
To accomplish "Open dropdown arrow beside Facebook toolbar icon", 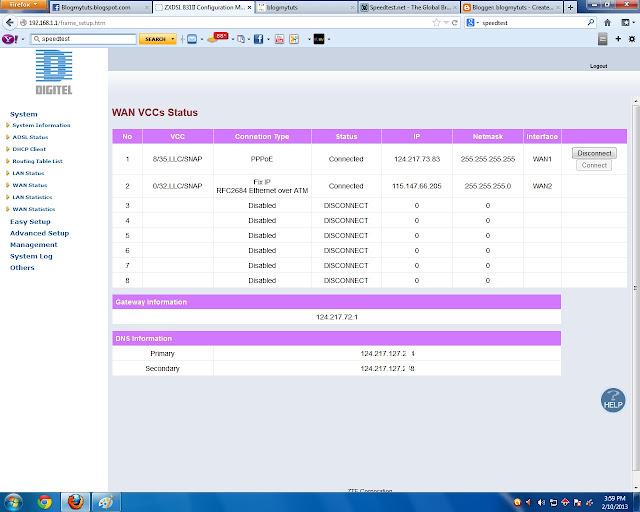I will [268, 40].
